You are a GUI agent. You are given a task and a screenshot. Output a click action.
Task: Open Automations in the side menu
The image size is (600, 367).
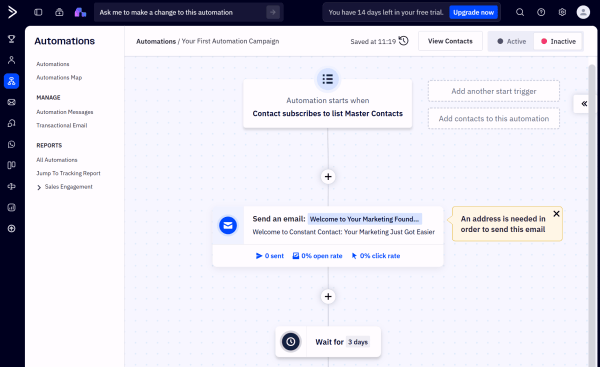53,64
